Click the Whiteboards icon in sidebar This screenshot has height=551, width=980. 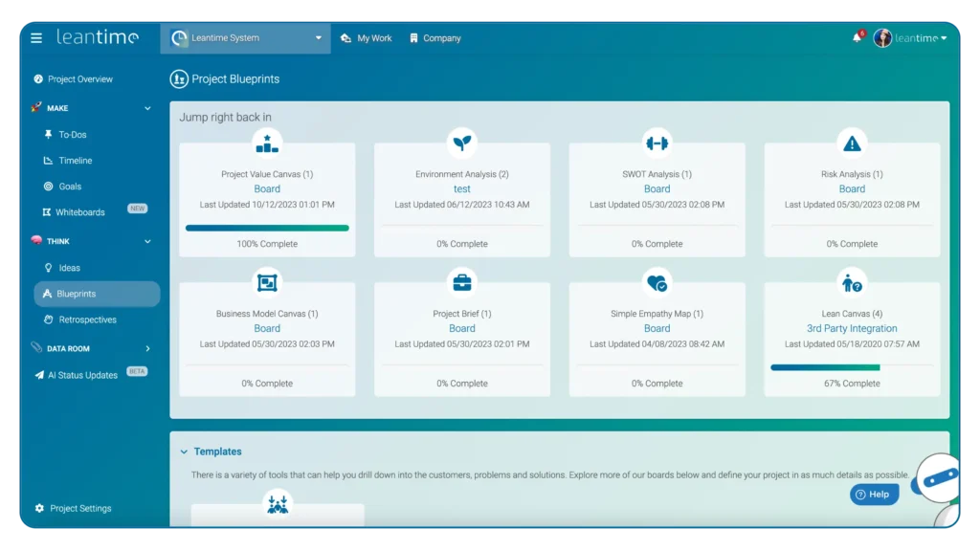pyautogui.click(x=46, y=212)
